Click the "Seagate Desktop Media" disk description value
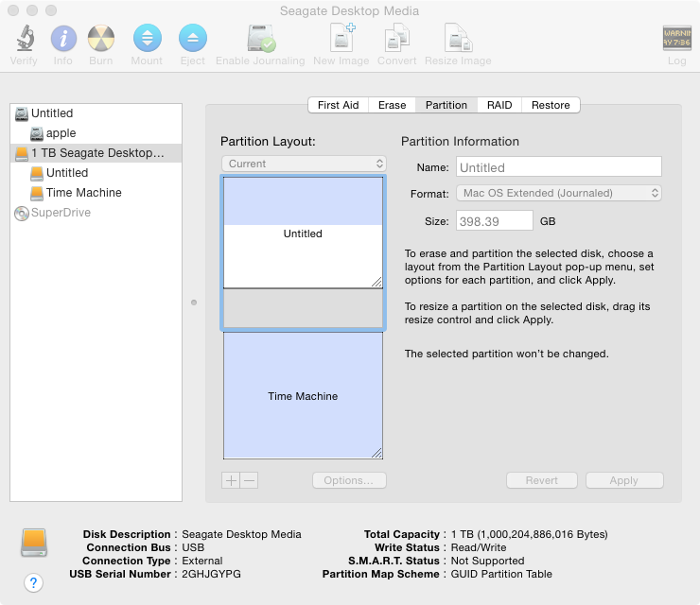Screen dimensions: 700x605 (241, 534)
